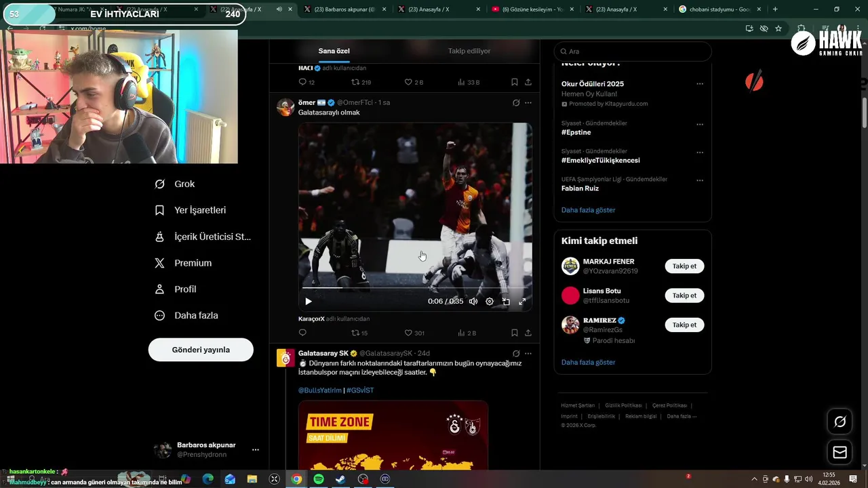Open more menu for #EmekliyeTüikişkencesi trend

tap(700, 152)
